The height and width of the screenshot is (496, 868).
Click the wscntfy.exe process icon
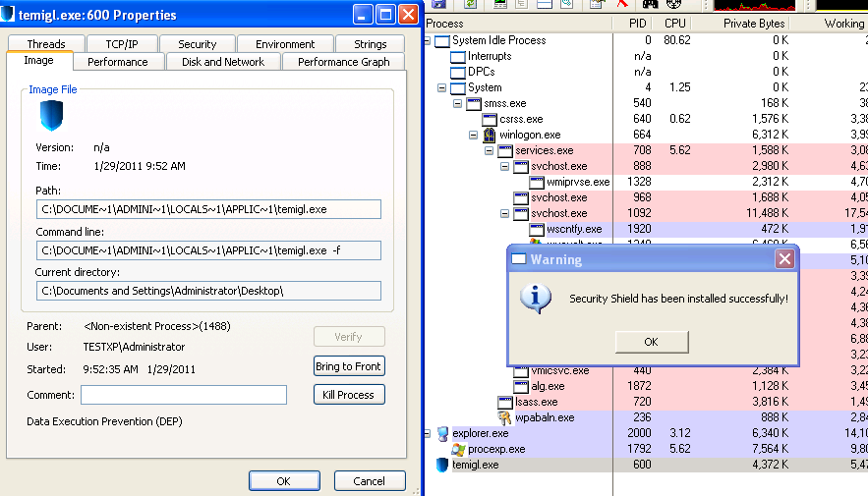(537, 229)
